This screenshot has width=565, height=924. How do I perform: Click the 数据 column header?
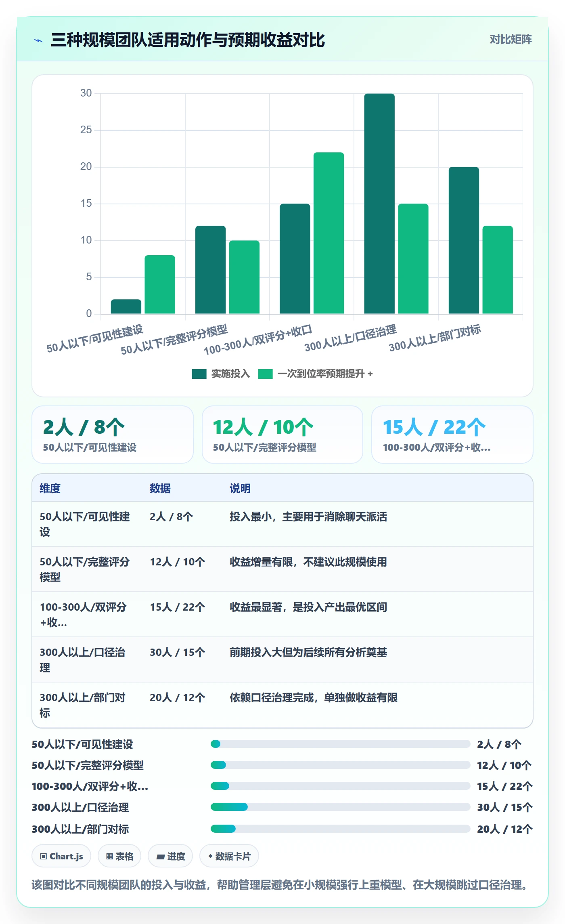click(160, 488)
